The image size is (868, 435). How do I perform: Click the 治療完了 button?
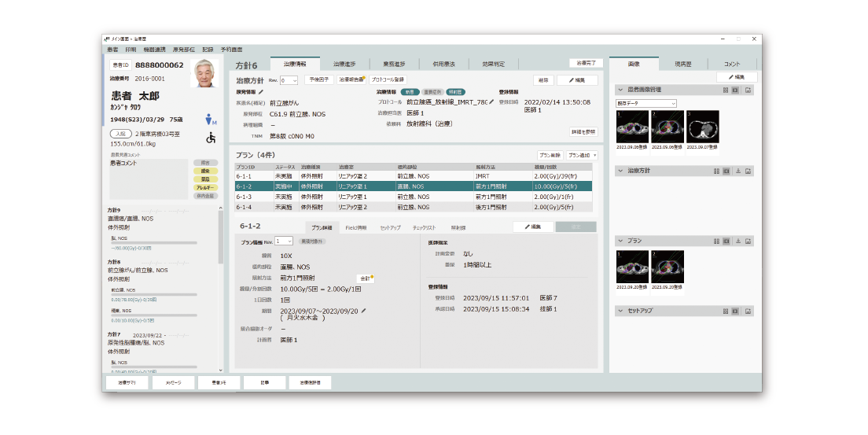585,63
